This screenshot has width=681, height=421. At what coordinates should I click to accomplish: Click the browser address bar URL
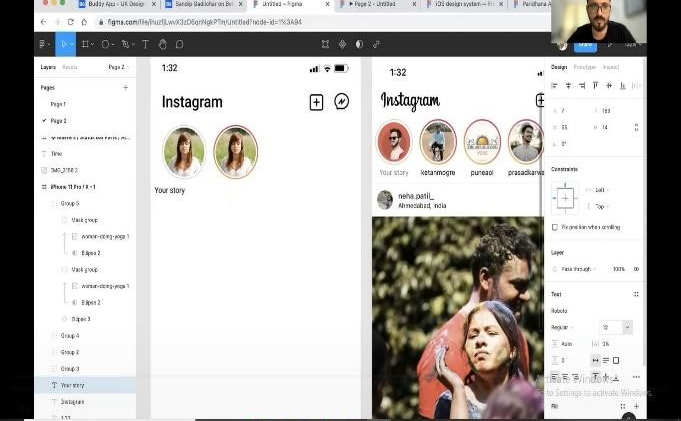pyautogui.click(x=205, y=22)
